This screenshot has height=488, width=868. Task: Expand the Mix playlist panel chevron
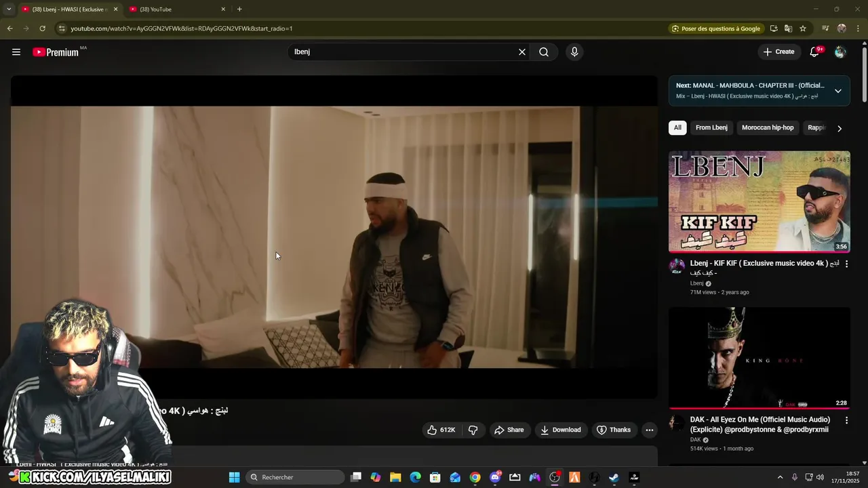point(838,91)
